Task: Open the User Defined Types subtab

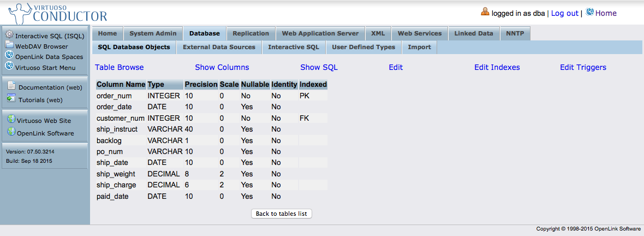Action: [x=363, y=47]
